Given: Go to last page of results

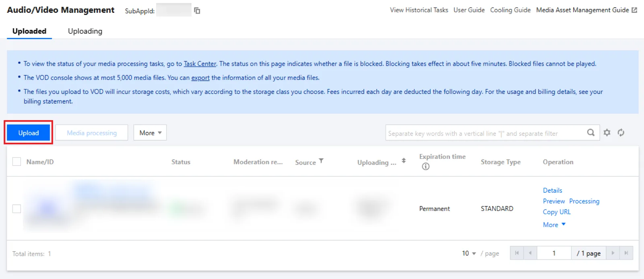Looking at the screenshot, I should 626,253.
